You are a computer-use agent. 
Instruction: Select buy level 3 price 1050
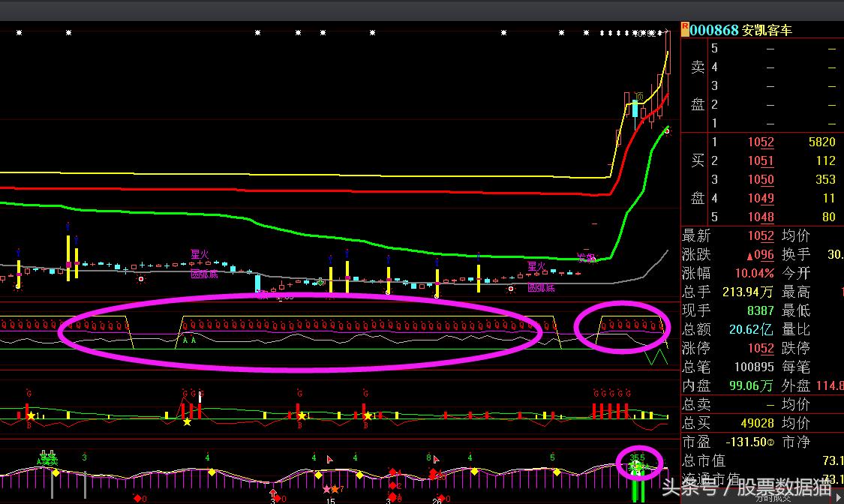click(x=761, y=180)
